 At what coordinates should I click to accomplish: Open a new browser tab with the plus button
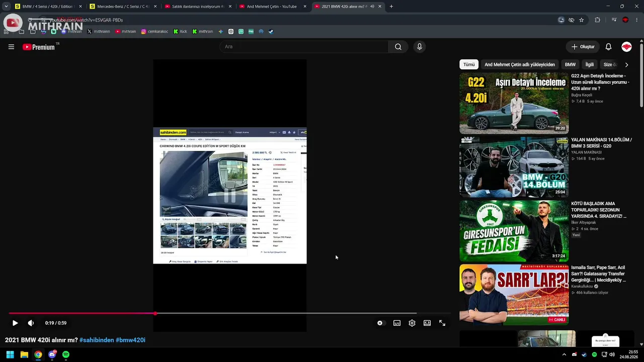pyautogui.click(x=391, y=7)
